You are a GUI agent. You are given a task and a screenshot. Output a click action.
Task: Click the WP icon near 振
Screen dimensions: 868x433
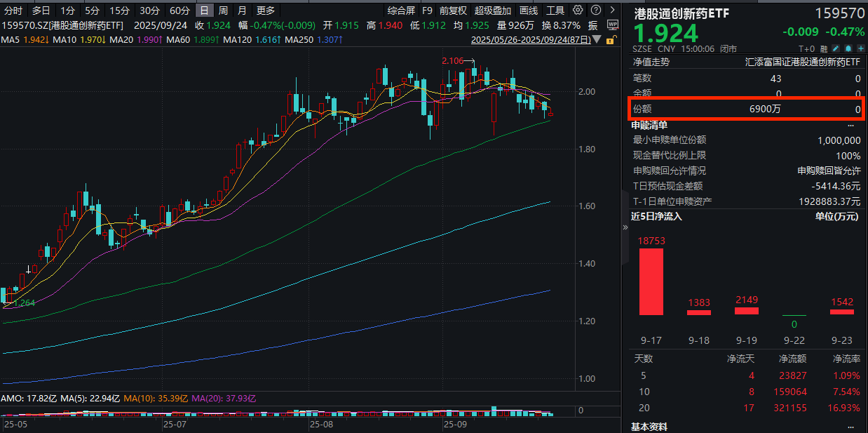[x=613, y=25]
